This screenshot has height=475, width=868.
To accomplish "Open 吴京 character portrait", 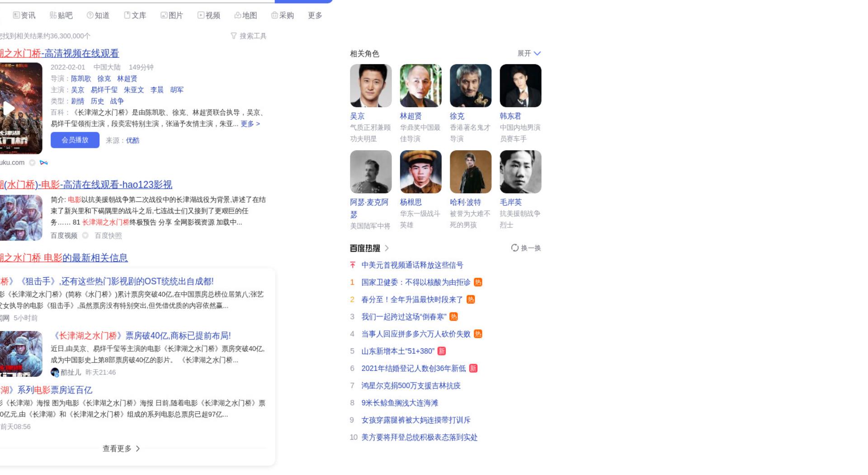I will click(371, 85).
